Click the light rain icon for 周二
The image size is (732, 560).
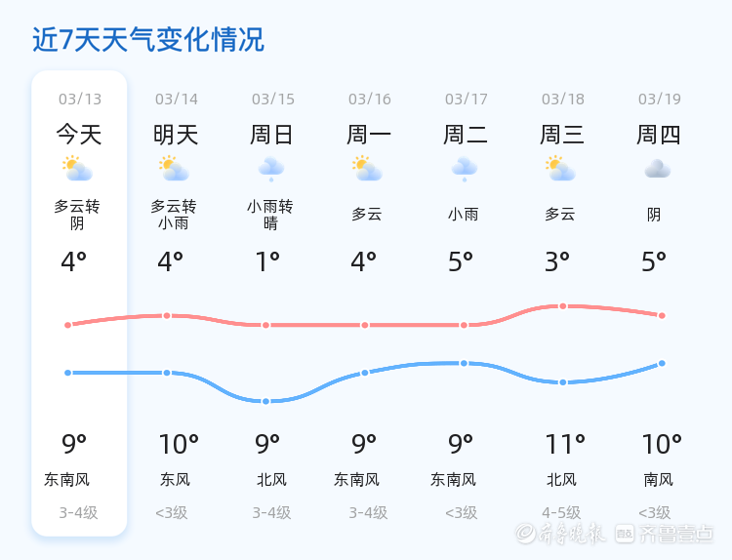click(x=465, y=170)
